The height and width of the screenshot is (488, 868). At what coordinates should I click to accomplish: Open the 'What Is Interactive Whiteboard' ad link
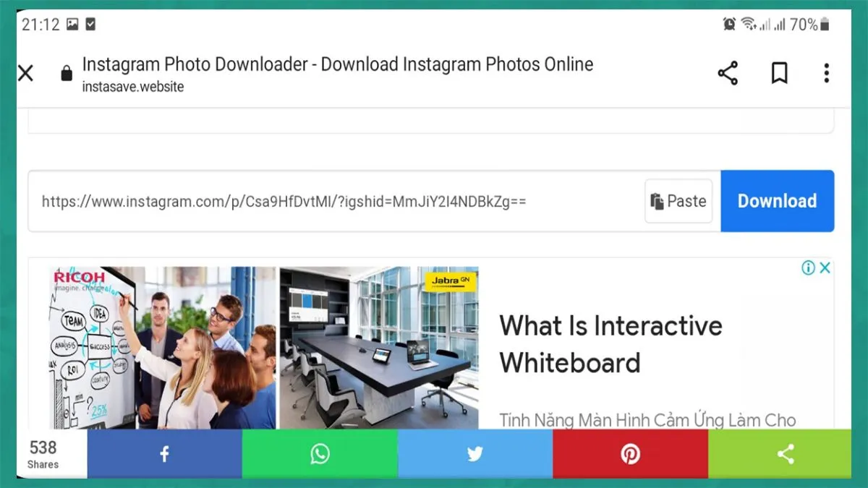[x=611, y=344]
